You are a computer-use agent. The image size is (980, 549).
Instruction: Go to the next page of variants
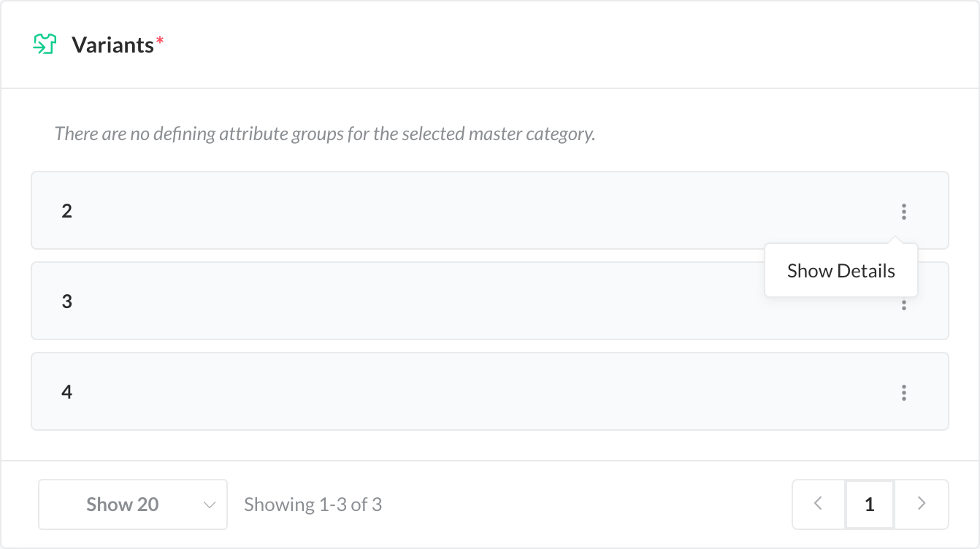click(x=922, y=504)
